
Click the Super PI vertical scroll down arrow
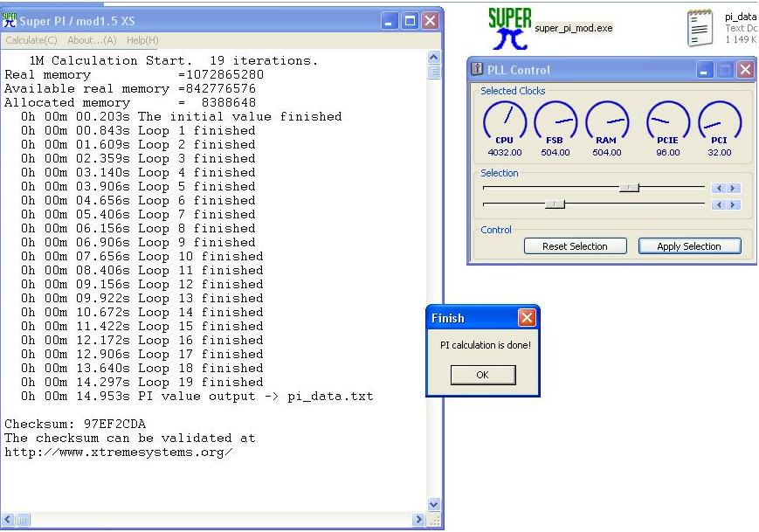pyautogui.click(x=434, y=504)
